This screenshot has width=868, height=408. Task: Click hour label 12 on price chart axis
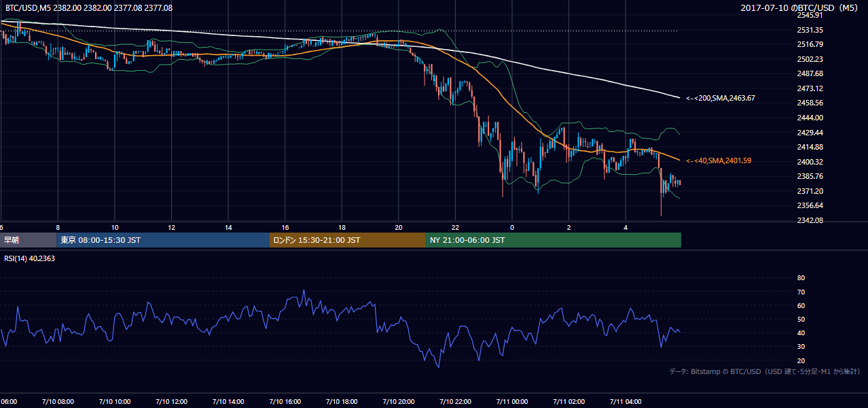pyautogui.click(x=172, y=227)
